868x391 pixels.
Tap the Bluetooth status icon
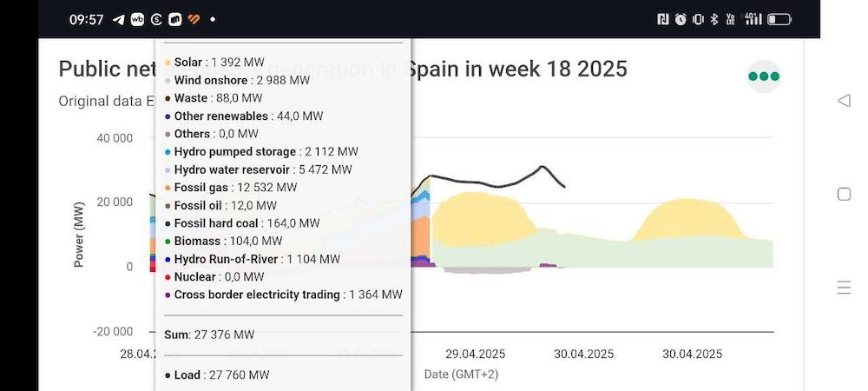[x=714, y=19]
